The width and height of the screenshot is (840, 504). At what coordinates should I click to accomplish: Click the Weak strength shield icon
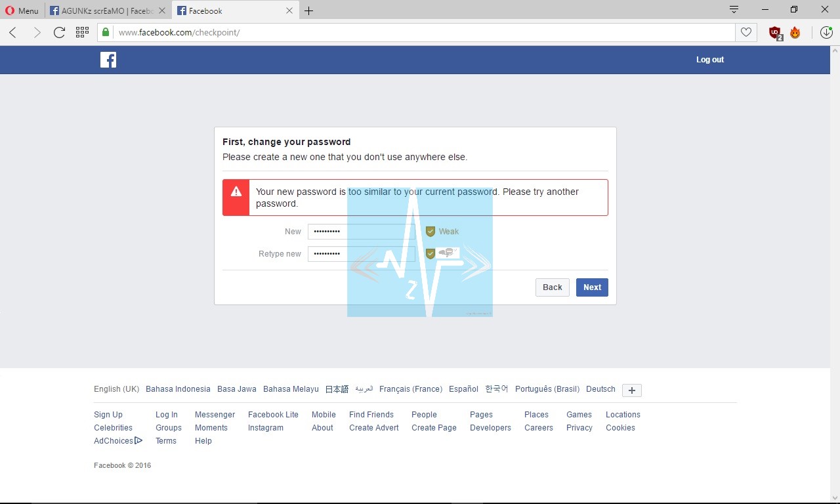(430, 232)
